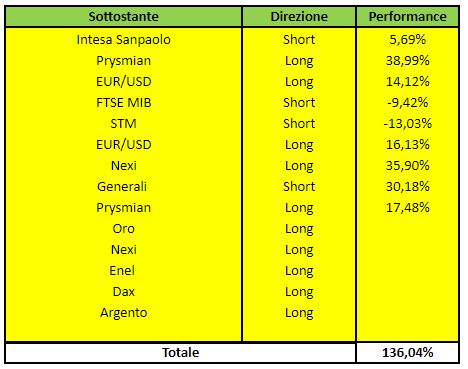
Task: Select the Direzione column header
Action: coord(299,16)
